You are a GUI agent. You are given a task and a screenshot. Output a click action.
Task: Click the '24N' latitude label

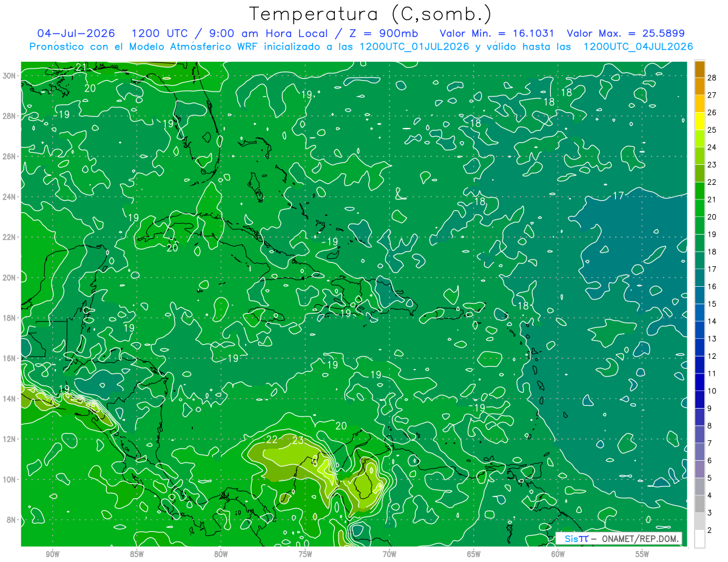coord(10,197)
